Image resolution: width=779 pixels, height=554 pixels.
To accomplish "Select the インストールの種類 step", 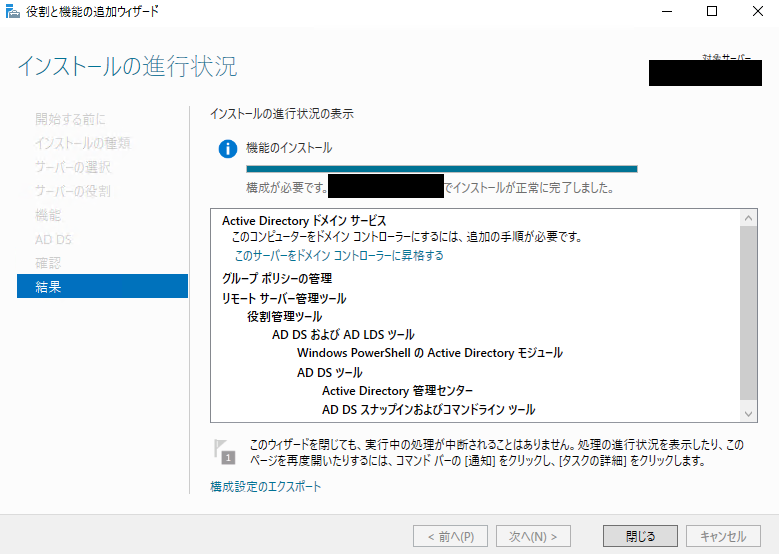I will 83,143.
